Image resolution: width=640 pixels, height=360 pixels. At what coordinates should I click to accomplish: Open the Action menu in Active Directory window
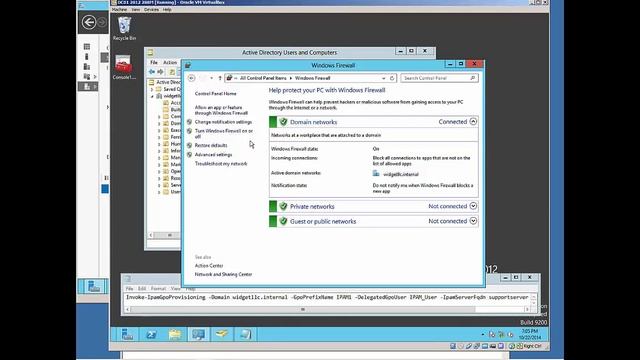(170, 62)
